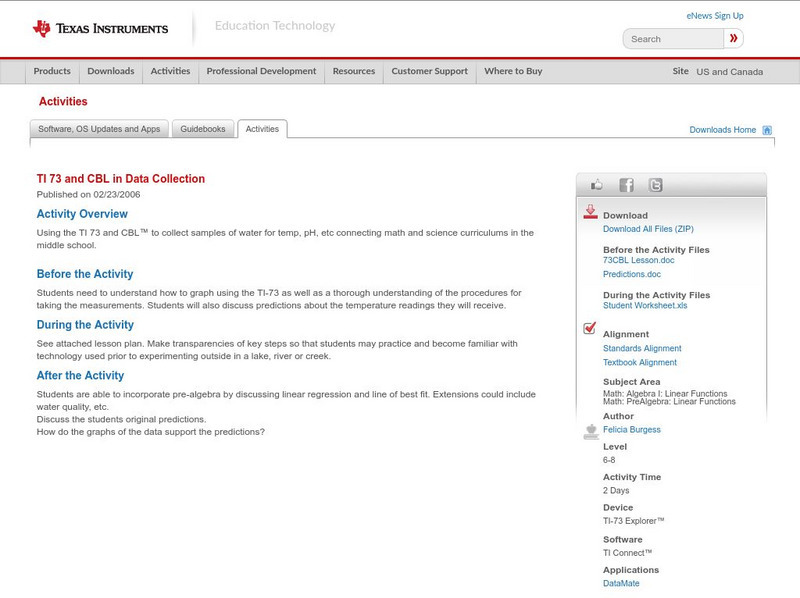The image size is (800, 598).
Task: Download All Files (ZIP)
Action: tap(648, 229)
